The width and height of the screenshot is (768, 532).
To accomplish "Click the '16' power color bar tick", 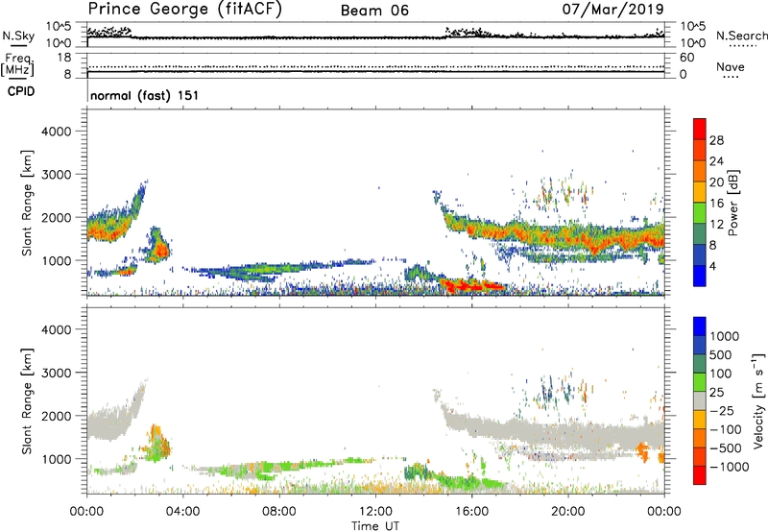I will [x=716, y=204].
